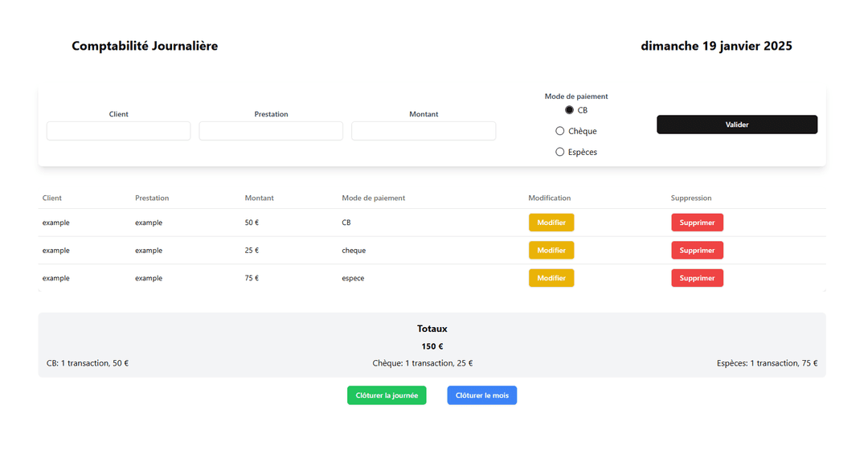Remove the 25 € cheque entry
Image resolution: width=868 pixels, height=470 pixels.
click(x=697, y=251)
